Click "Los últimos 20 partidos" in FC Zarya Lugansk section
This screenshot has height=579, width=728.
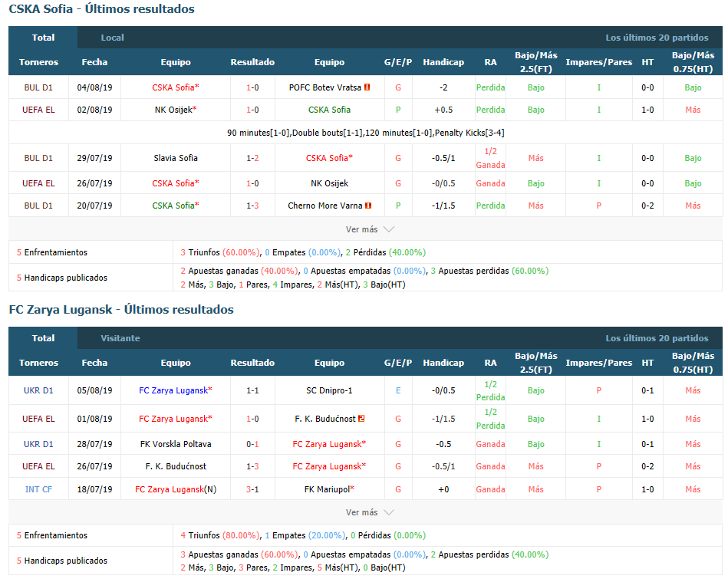[657, 338]
